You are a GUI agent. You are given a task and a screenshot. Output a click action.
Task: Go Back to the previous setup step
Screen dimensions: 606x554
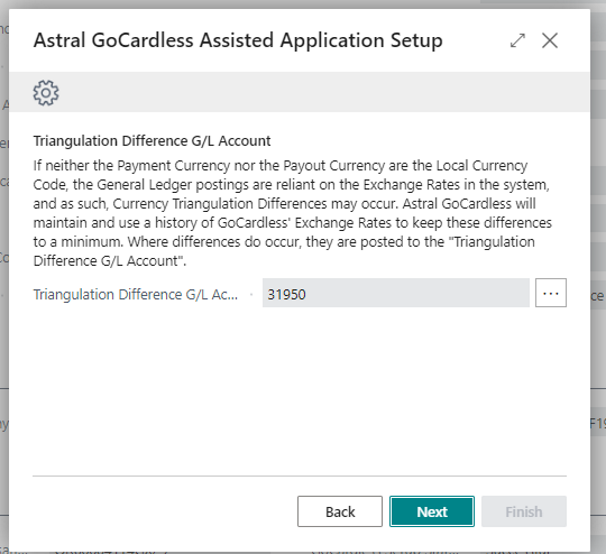tap(340, 511)
